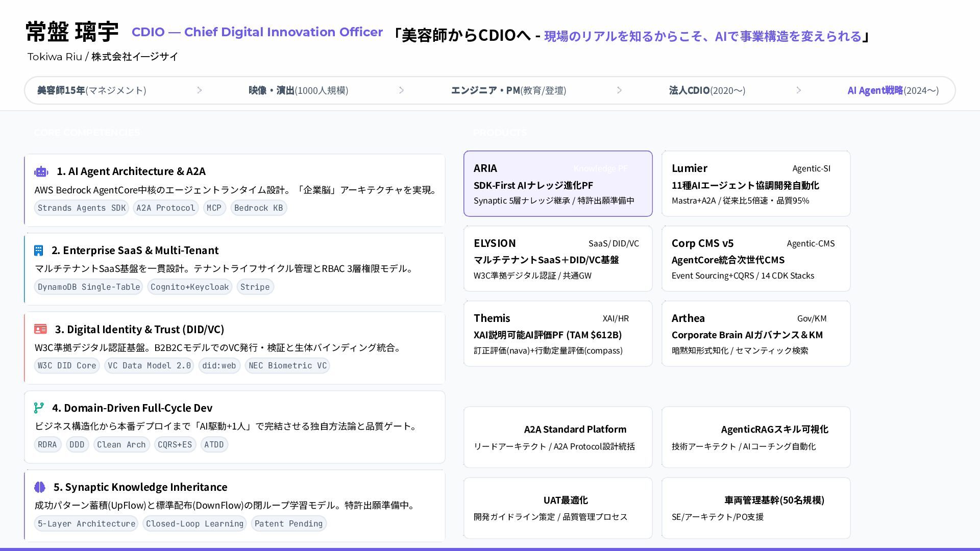Image resolution: width=980 pixels, height=551 pixels.
Task: Click the W3C DID Core tag
Action: coord(67,366)
